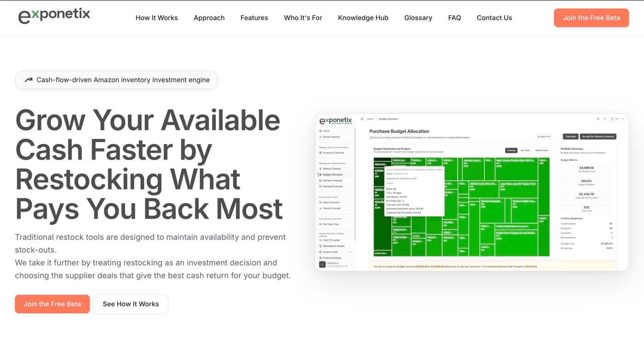Screen dimensions: 644x352
Task: Click the £4,999.19 total budget value
Action: click(586, 168)
